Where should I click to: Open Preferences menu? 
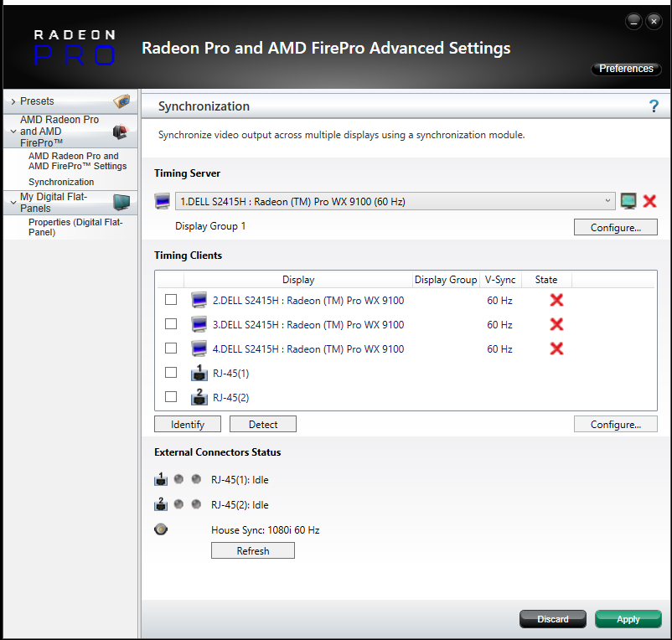pyautogui.click(x=626, y=69)
